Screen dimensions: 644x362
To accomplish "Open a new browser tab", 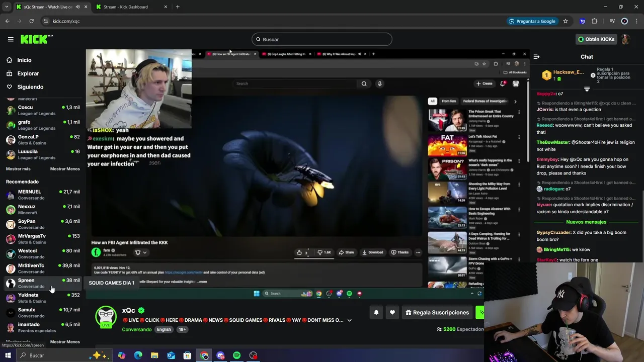I will [x=178, y=7].
